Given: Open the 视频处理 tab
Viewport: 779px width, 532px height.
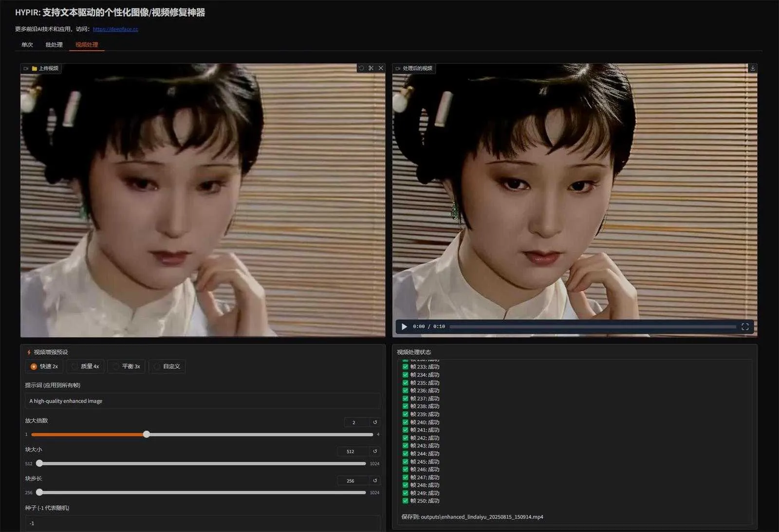Looking at the screenshot, I should [87, 45].
